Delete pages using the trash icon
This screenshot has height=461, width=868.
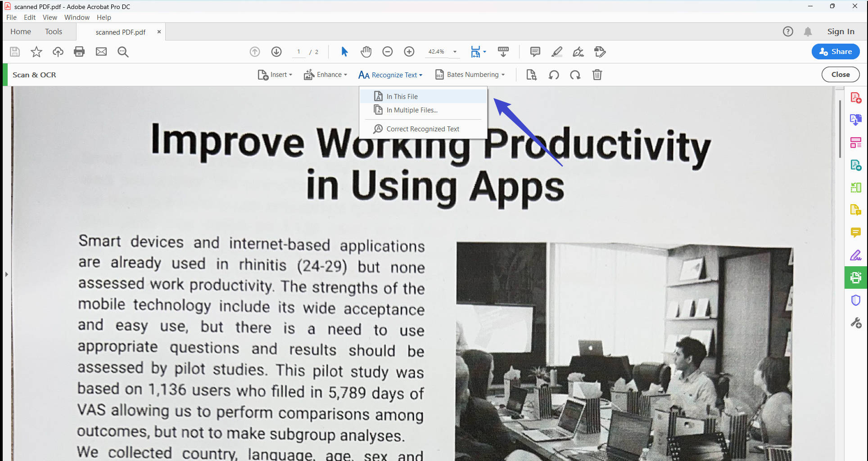(597, 75)
